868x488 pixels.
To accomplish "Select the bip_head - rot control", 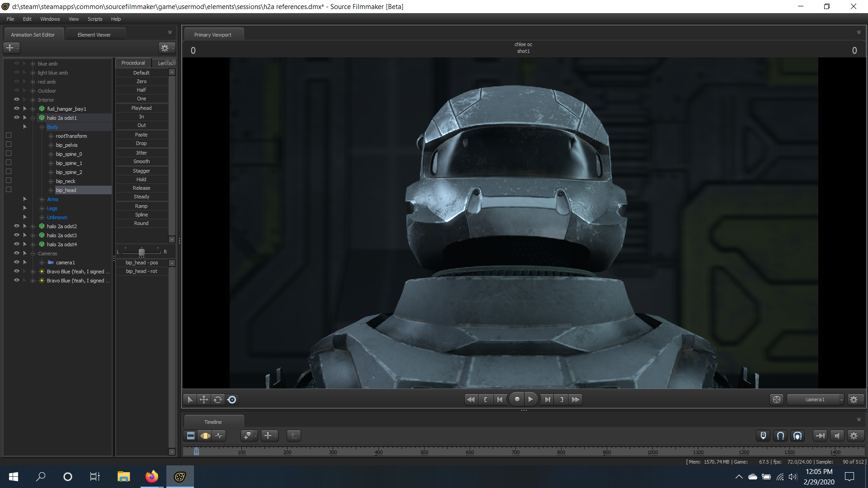I will pyautogui.click(x=142, y=271).
